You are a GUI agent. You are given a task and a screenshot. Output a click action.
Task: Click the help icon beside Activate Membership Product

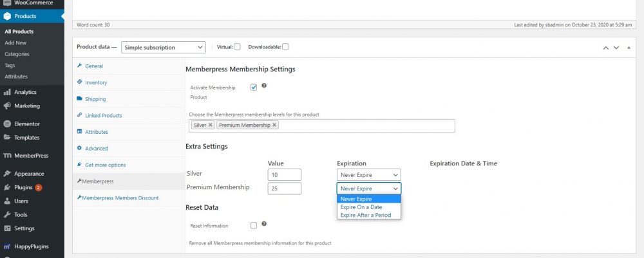click(x=264, y=86)
